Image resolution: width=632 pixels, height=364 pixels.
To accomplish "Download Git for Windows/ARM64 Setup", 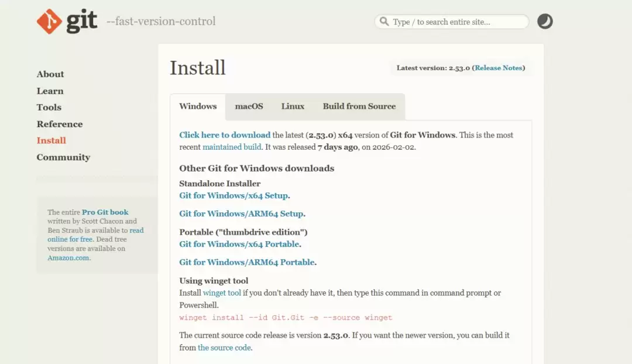I will pos(241,214).
